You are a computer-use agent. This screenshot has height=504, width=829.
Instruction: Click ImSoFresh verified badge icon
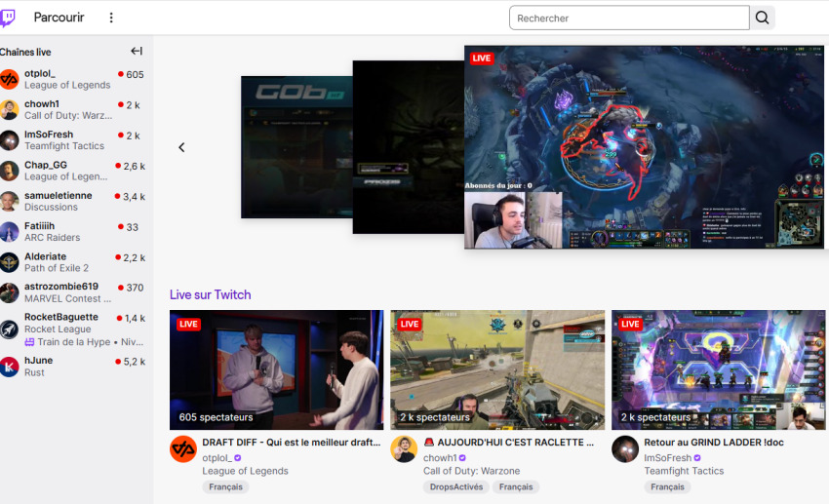pos(697,458)
